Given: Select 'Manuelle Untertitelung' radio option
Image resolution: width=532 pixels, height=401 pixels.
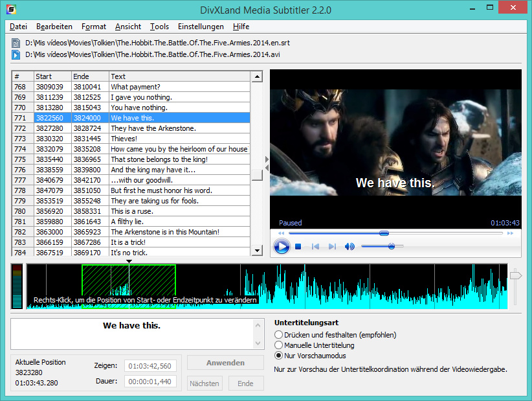Looking at the screenshot, I should [279, 345].
